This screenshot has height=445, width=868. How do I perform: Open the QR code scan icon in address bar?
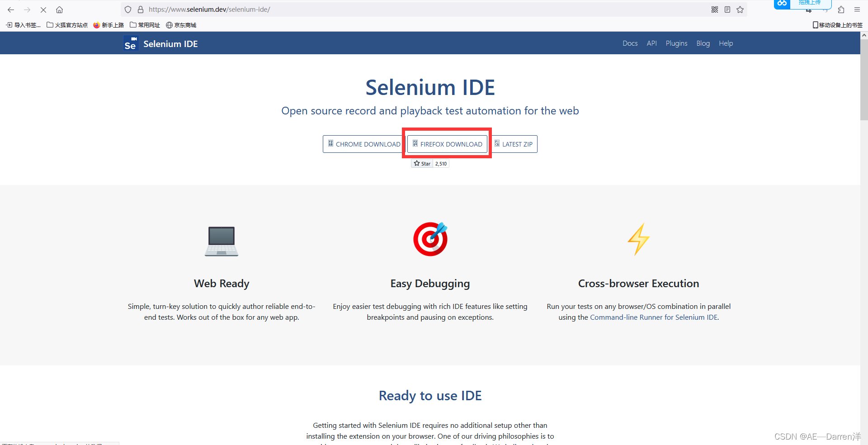(x=715, y=9)
